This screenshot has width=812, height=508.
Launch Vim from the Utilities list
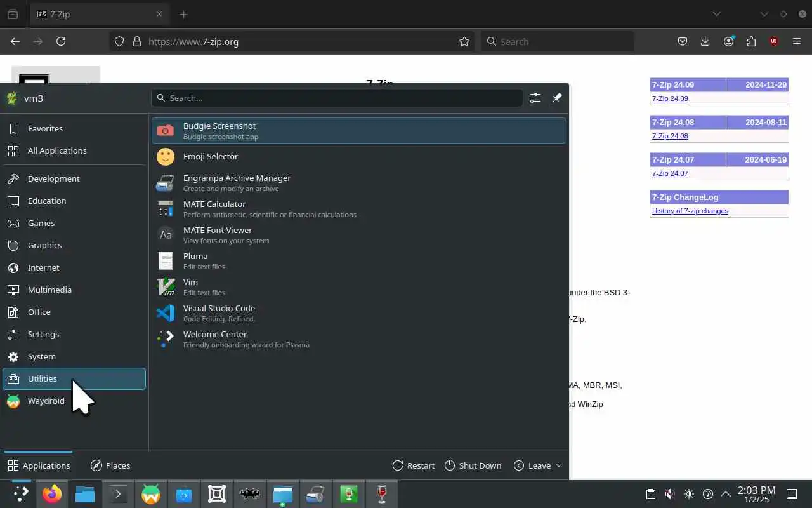pos(358,286)
